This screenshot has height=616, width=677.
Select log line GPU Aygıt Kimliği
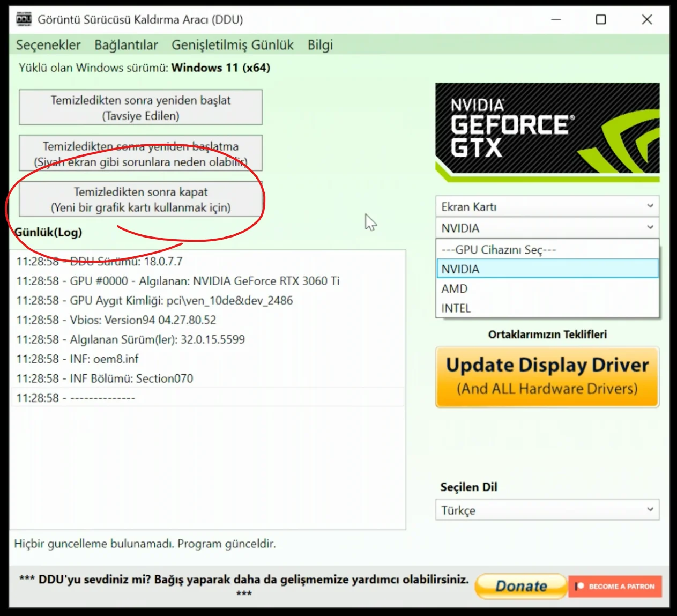point(207,301)
